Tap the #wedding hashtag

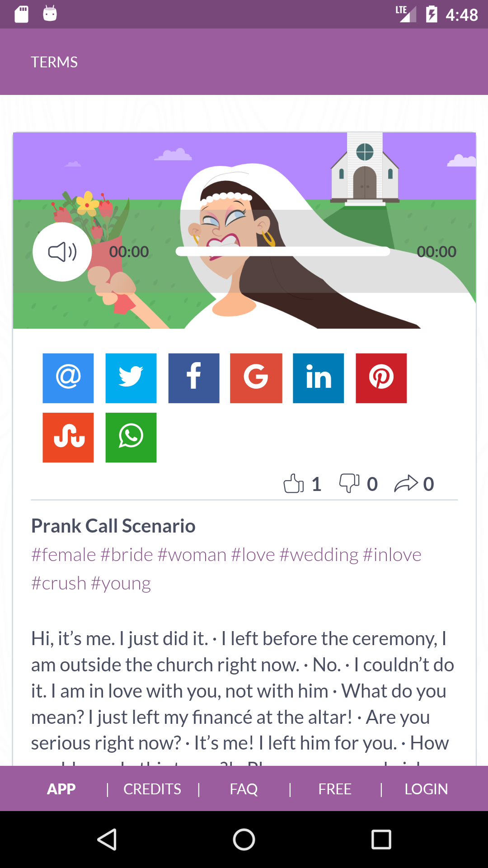[x=319, y=555]
